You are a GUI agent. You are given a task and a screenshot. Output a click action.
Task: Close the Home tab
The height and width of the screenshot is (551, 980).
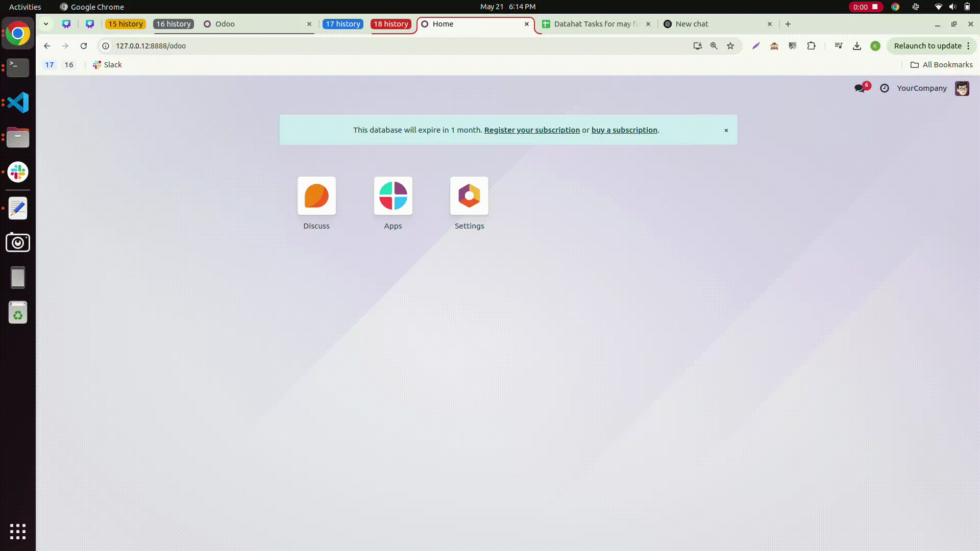527,24
